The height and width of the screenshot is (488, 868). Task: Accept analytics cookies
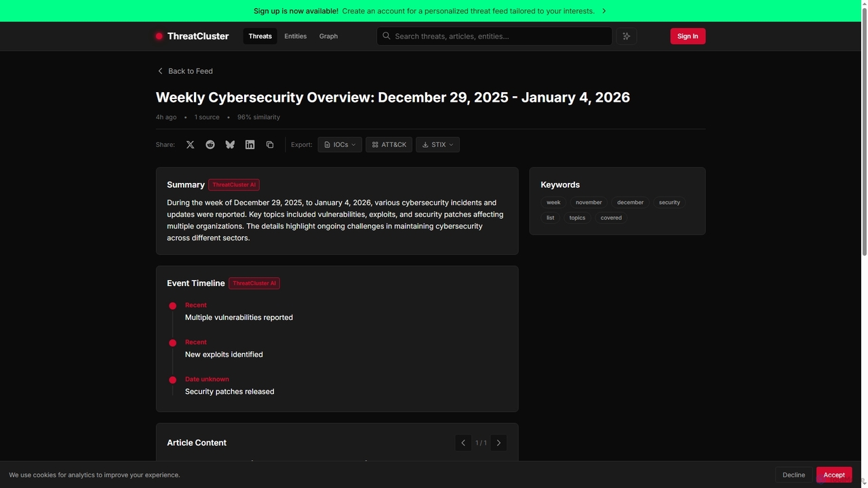[834, 475]
